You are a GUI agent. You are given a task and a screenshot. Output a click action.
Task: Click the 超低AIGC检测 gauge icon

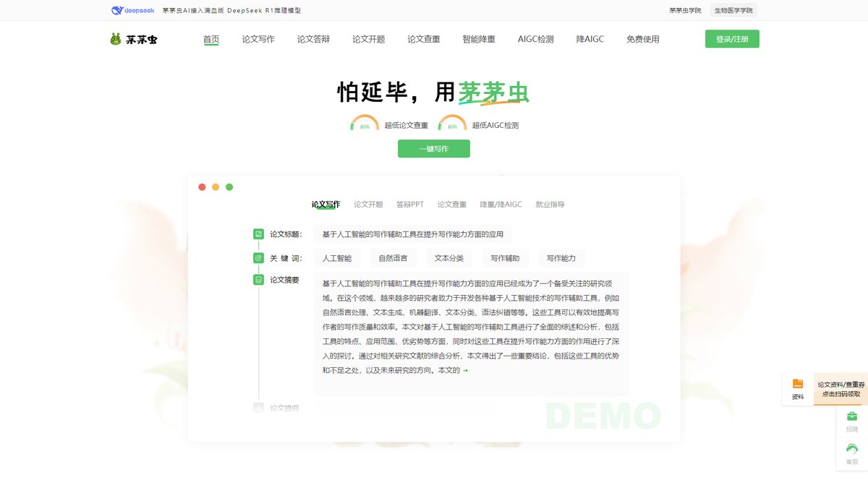[x=452, y=124]
